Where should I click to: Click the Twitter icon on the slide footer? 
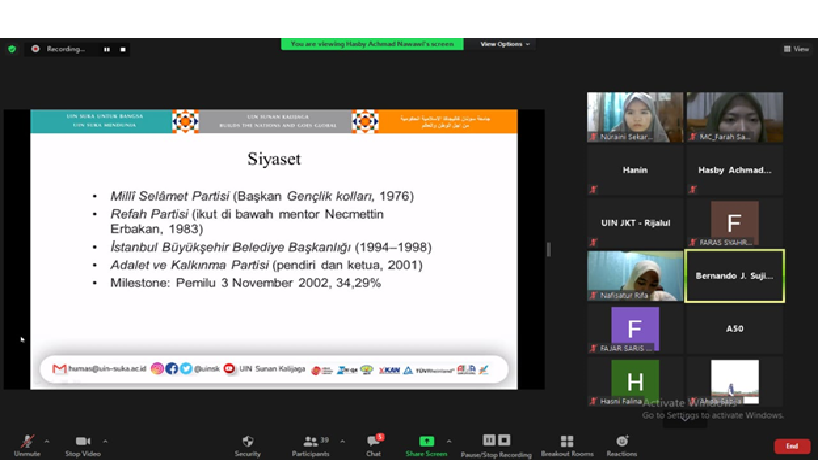point(186,369)
